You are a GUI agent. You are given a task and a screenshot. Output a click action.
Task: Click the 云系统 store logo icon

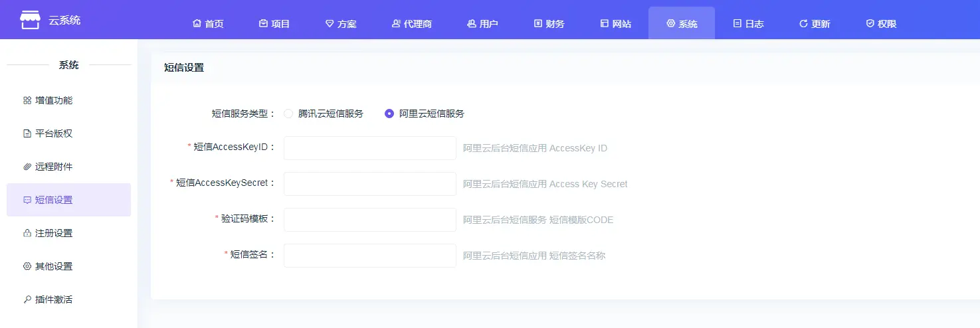coord(30,20)
